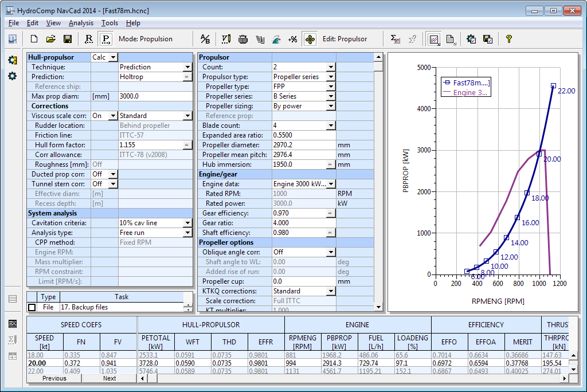587x392 pixels.
Task: Click the Previous button
Action: click(54, 378)
